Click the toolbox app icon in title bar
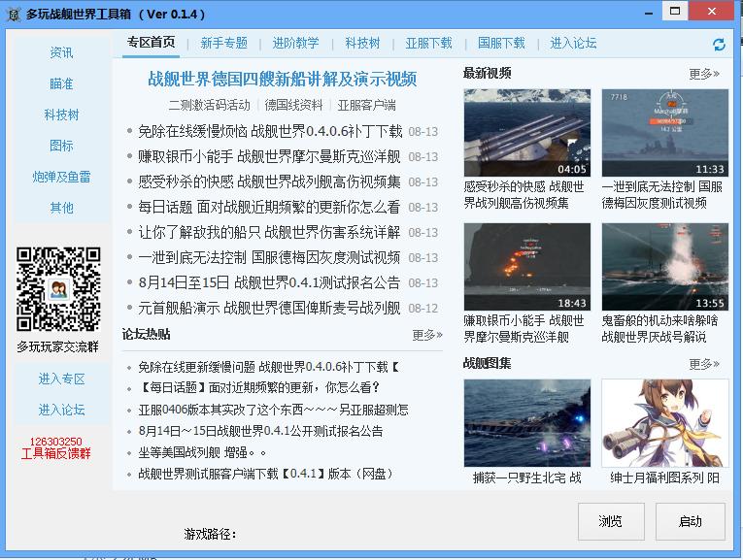Screen dimensions: 743x560 (x=14, y=15)
